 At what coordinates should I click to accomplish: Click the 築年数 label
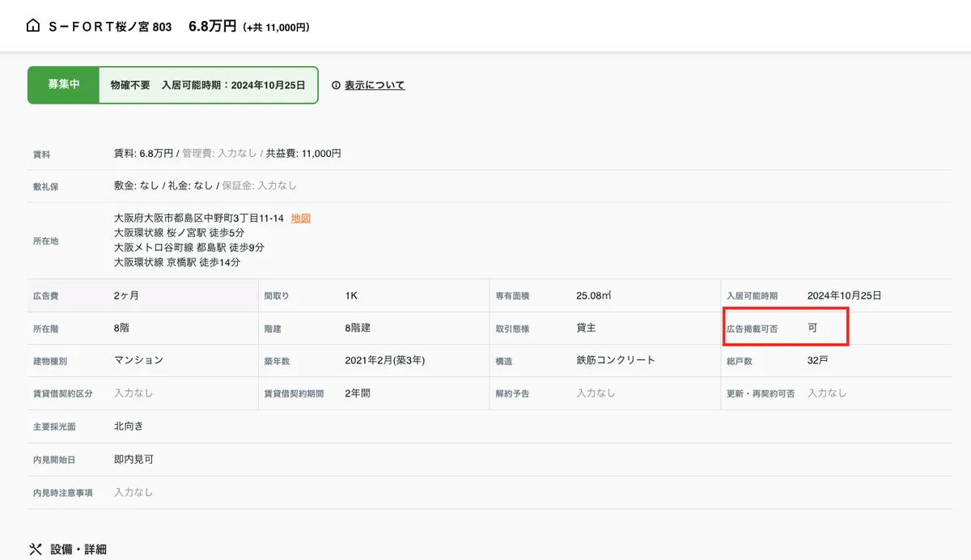pyautogui.click(x=277, y=361)
